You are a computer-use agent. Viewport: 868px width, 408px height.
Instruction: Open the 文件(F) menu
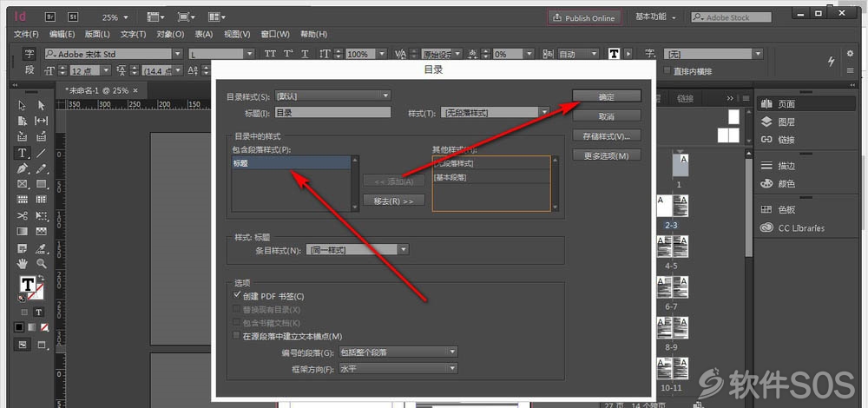tap(27, 35)
